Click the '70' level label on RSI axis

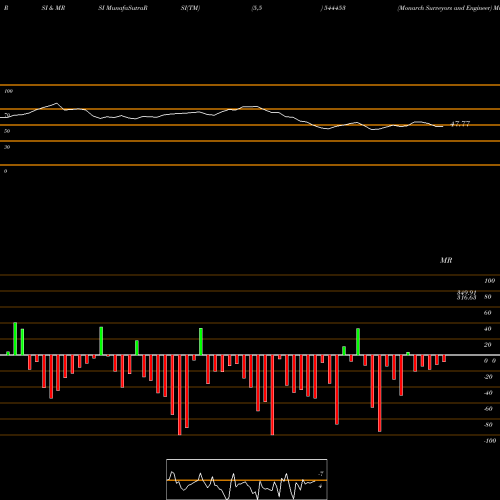coord(7,115)
